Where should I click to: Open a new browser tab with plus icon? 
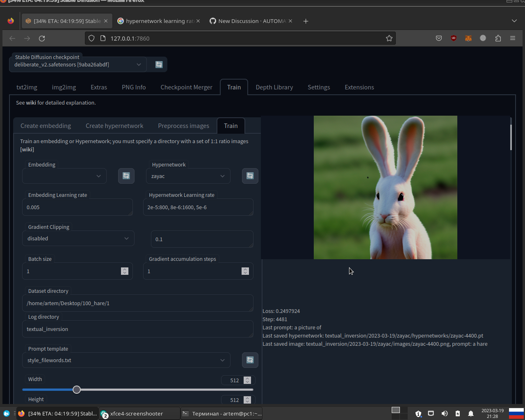coord(306,21)
